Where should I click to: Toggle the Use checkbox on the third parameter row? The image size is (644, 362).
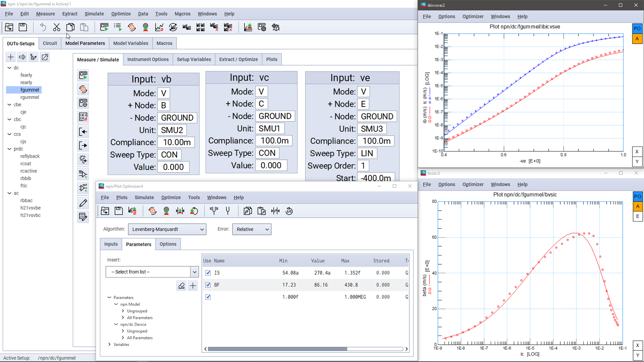pos(208,297)
